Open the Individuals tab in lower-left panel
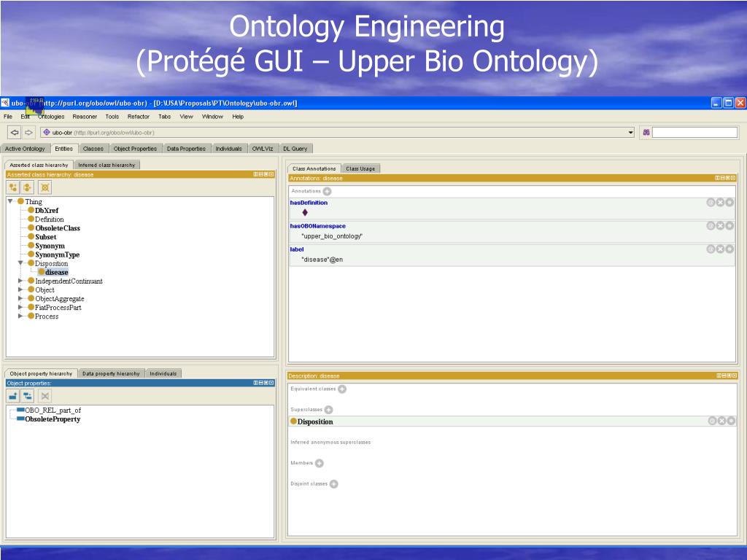747x560 pixels. click(x=163, y=374)
